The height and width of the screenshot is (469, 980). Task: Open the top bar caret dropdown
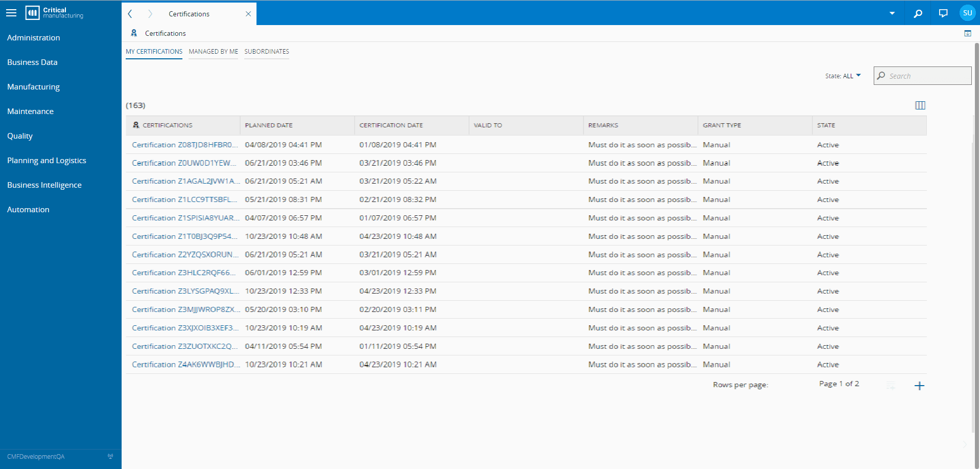pos(892,13)
